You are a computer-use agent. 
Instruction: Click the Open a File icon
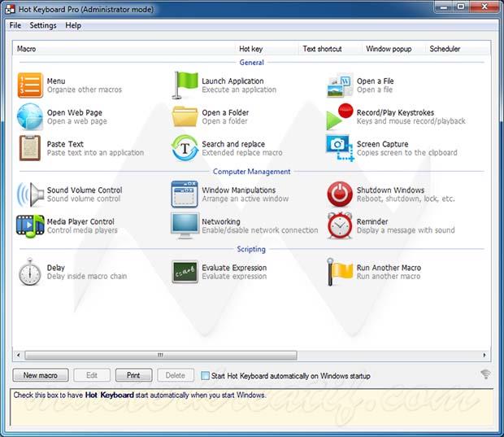[x=340, y=85]
